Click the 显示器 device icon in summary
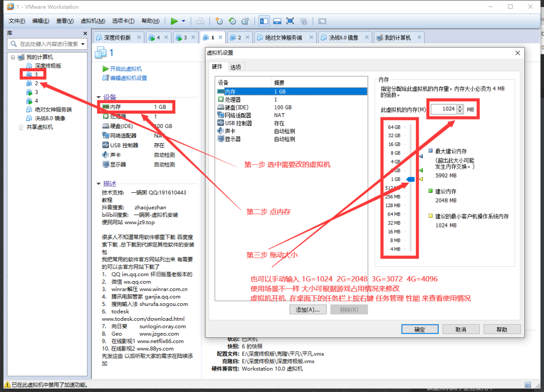Screen dimensions: 544x392 pos(106,164)
